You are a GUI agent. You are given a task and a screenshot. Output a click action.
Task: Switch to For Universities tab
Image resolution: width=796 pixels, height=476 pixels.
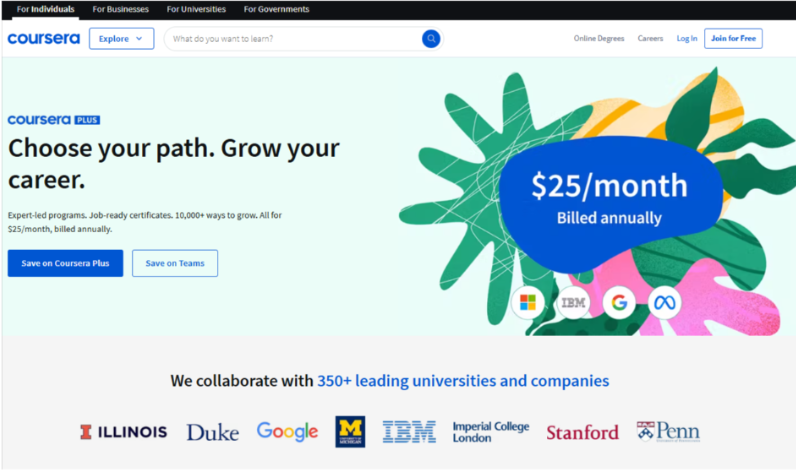coord(196,9)
